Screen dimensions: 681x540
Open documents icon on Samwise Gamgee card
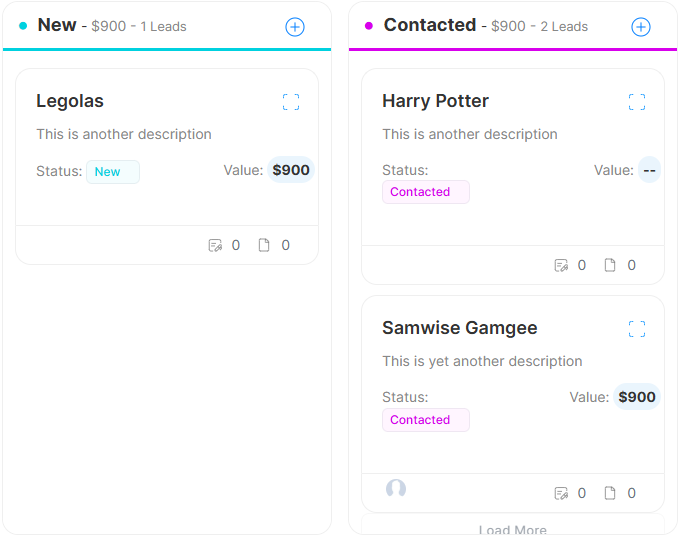(610, 493)
